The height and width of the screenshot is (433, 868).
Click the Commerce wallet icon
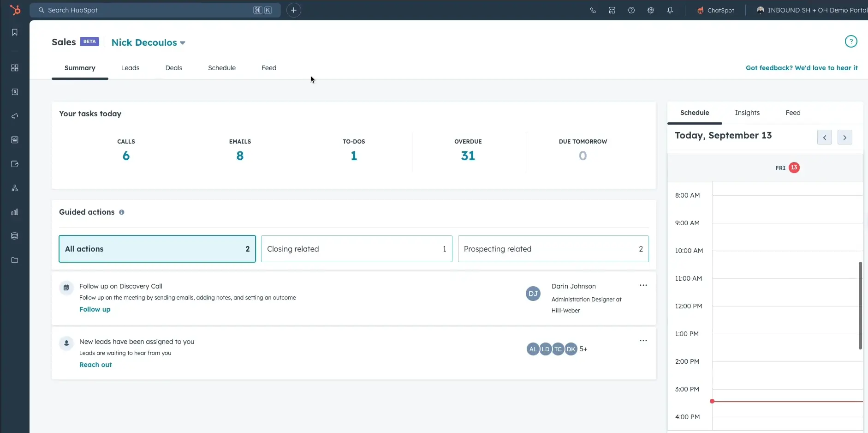(14, 164)
